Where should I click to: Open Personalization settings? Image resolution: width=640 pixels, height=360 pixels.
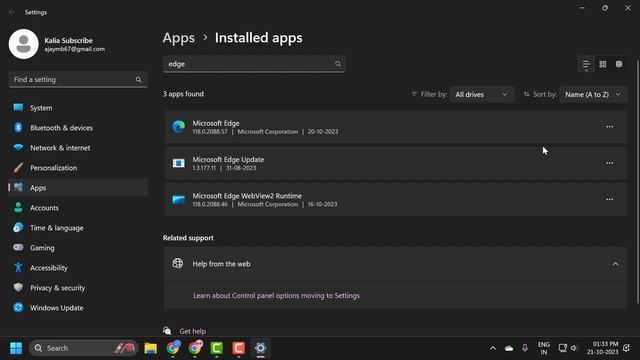[78, 168]
